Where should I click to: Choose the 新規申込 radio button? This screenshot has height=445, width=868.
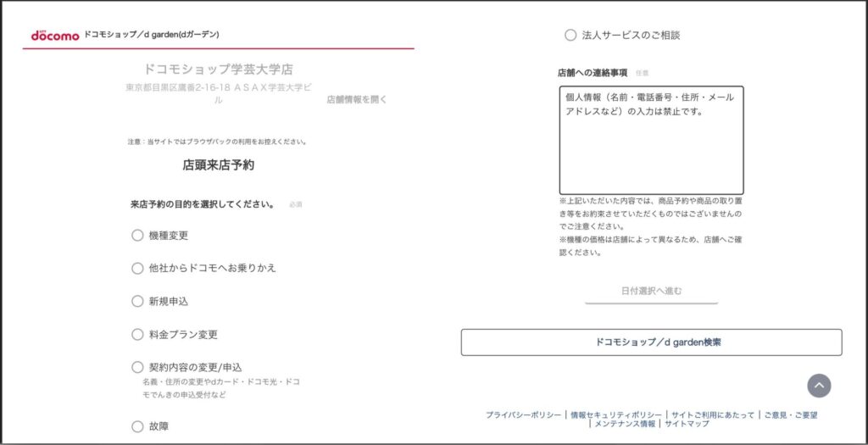pyautogui.click(x=137, y=301)
